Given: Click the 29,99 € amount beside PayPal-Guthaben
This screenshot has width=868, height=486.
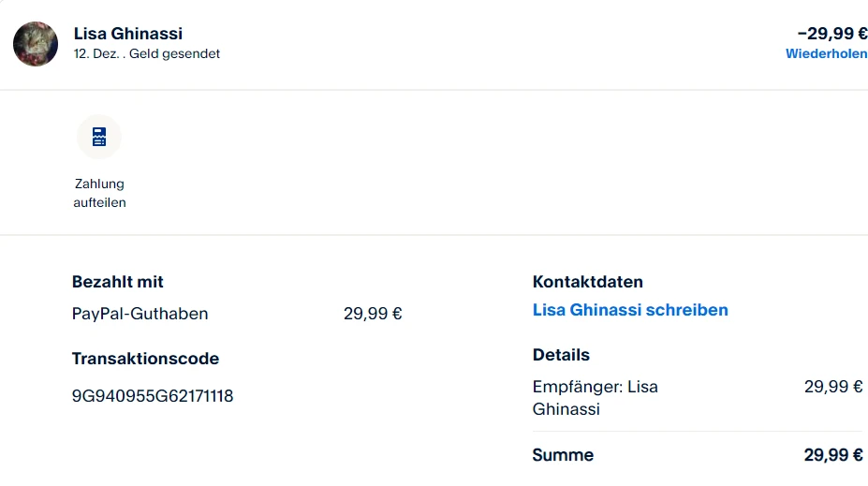Looking at the screenshot, I should pos(373,314).
